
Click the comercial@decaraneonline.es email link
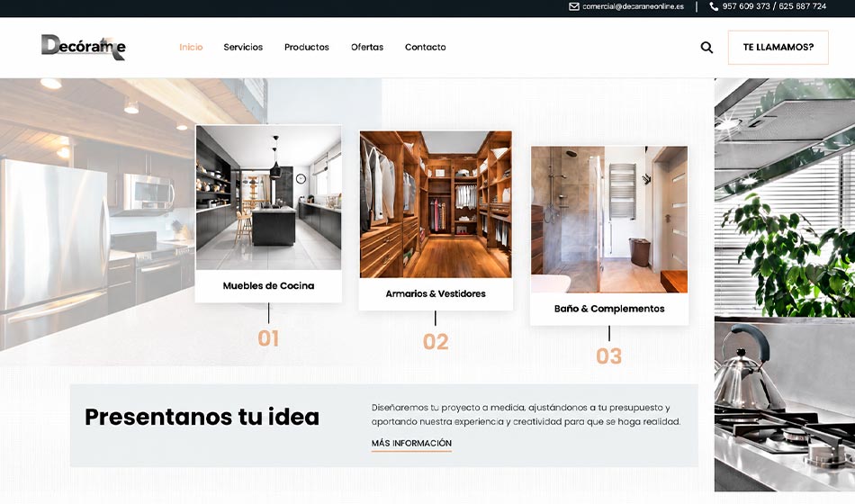(x=633, y=6)
